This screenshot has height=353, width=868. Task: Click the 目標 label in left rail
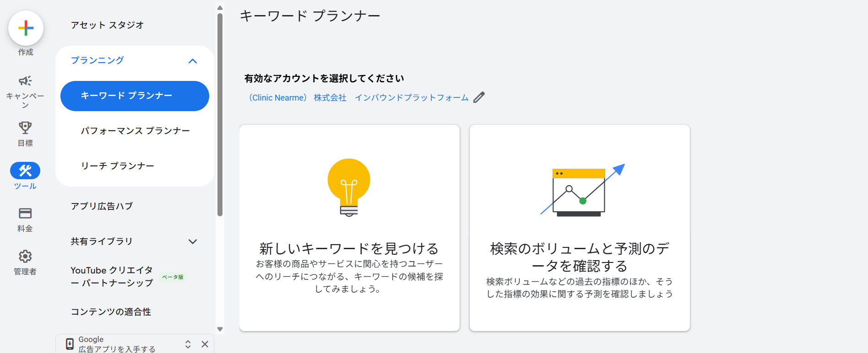[25, 143]
